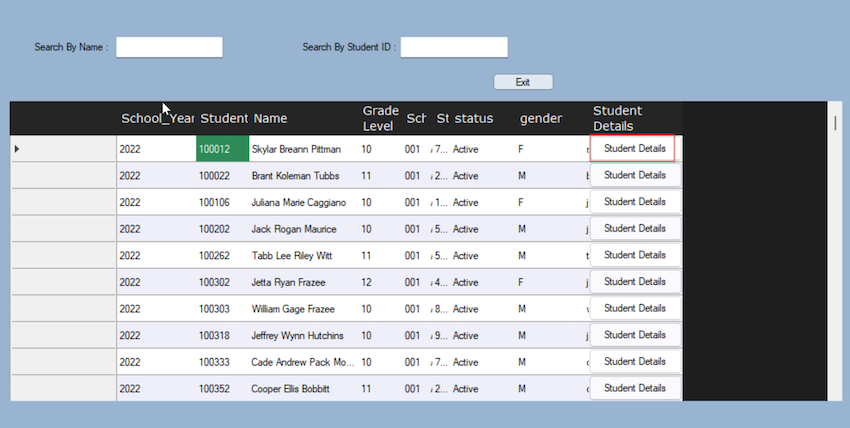
Task: Open Student Details for Cooper Ellis Bobbitt
Action: coord(635,388)
